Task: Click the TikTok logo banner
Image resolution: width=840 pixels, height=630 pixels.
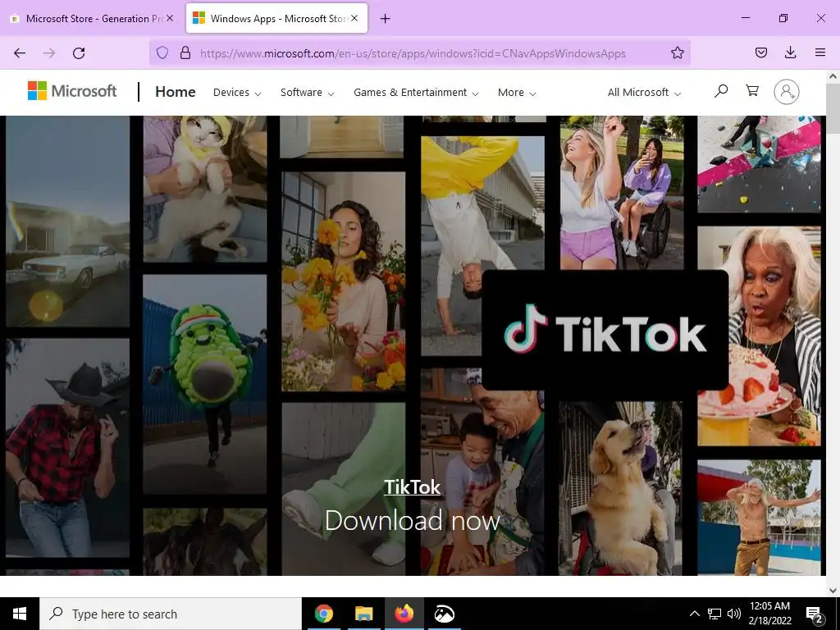Action: point(605,331)
